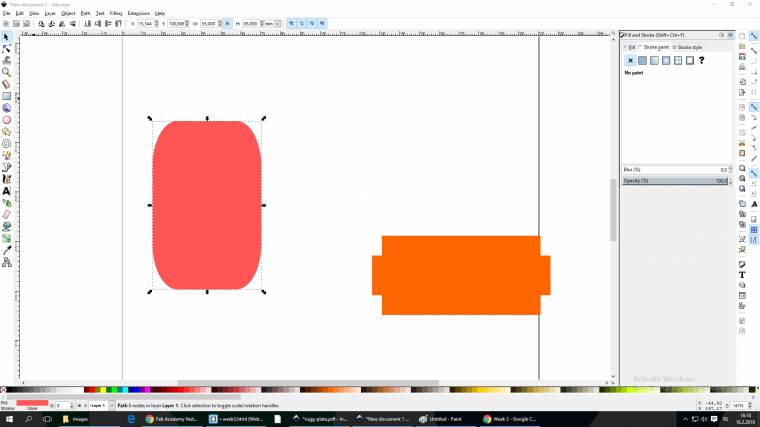Toggle scale stroke width affect button
The height and width of the screenshot is (427, 760).
(291, 23)
